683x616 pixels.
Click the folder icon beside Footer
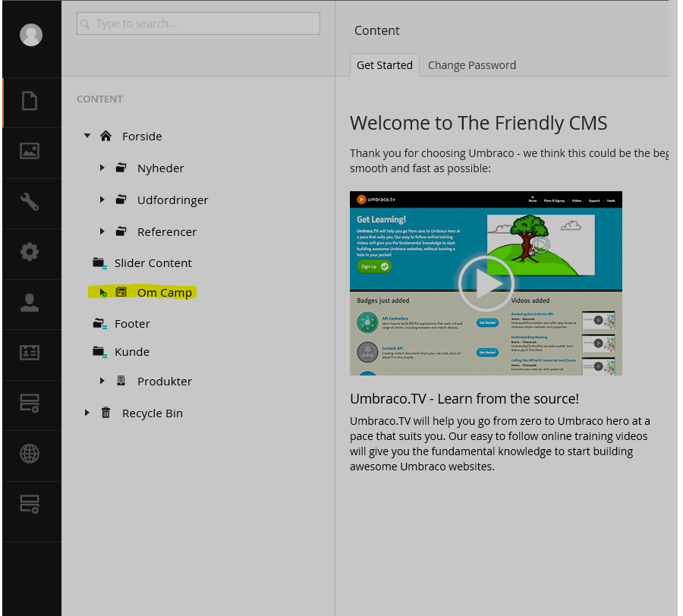(x=99, y=324)
